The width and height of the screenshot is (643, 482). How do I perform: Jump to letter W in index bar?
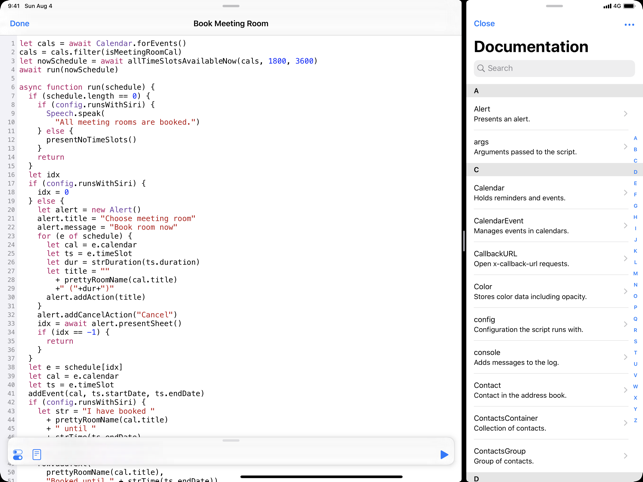(x=635, y=387)
